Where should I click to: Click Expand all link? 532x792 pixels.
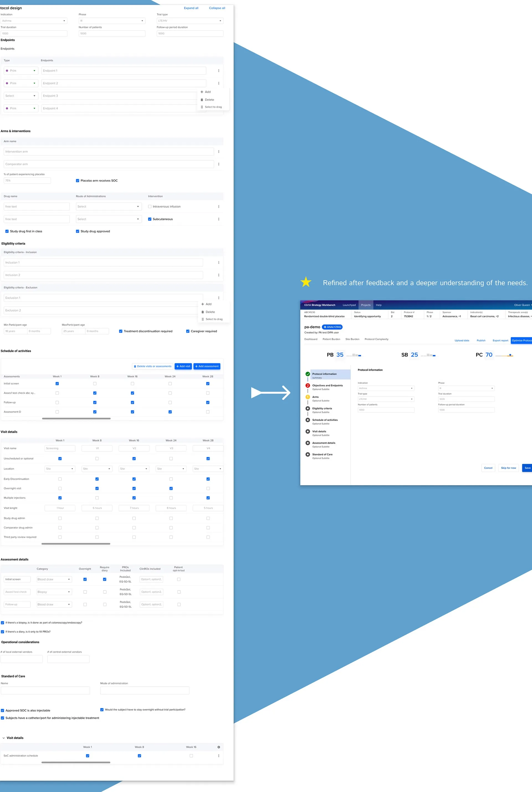tap(191, 8)
